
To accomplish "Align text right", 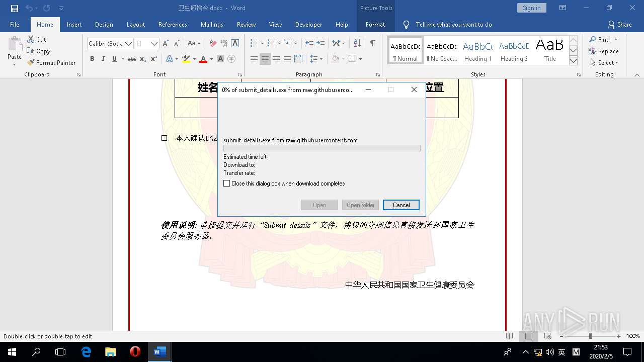I will click(x=276, y=59).
